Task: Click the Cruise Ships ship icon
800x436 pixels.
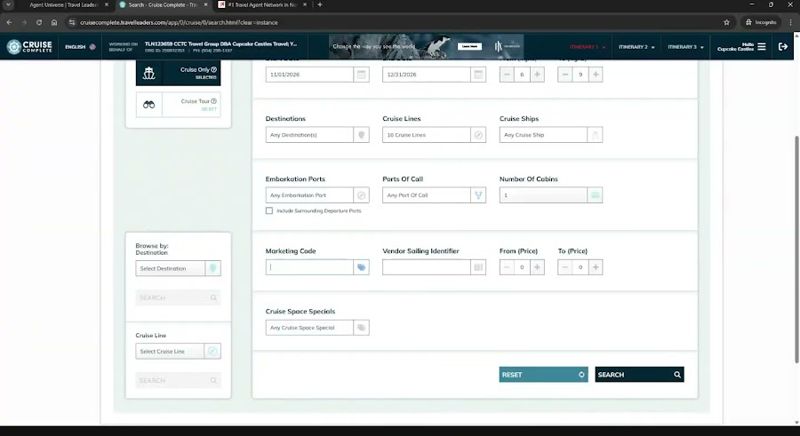Action: click(595, 135)
